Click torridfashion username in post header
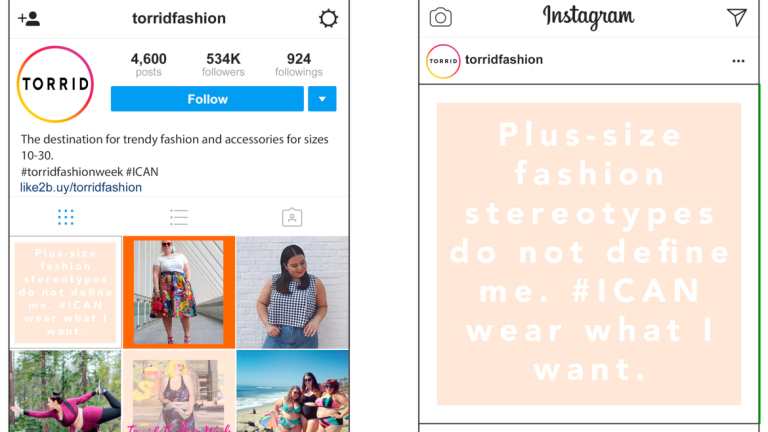This screenshot has width=768, height=432. (504, 60)
